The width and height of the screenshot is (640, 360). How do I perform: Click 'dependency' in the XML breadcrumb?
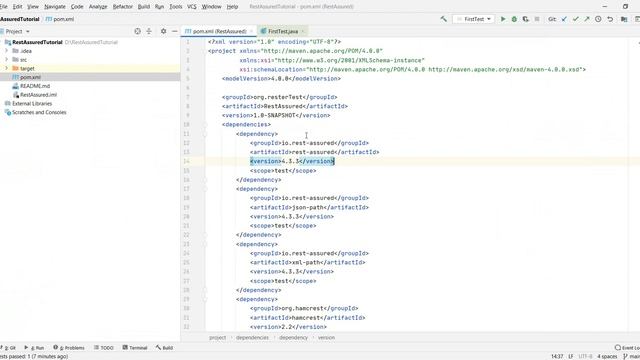[293, 338]
